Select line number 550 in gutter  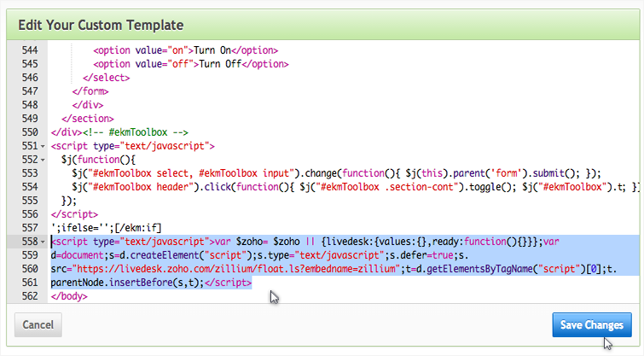30,132
